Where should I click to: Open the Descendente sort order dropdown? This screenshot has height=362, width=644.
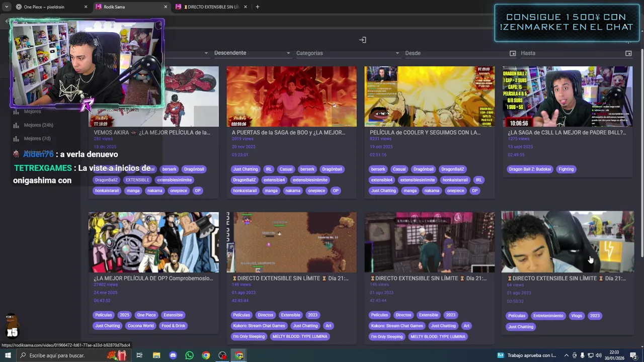click(x=252, y=53)
